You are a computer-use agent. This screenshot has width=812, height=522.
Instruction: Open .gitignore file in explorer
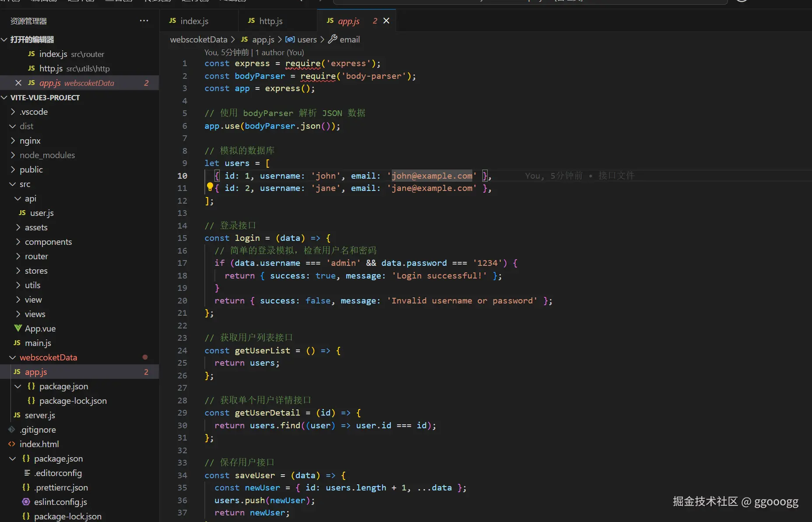[38, 430]
